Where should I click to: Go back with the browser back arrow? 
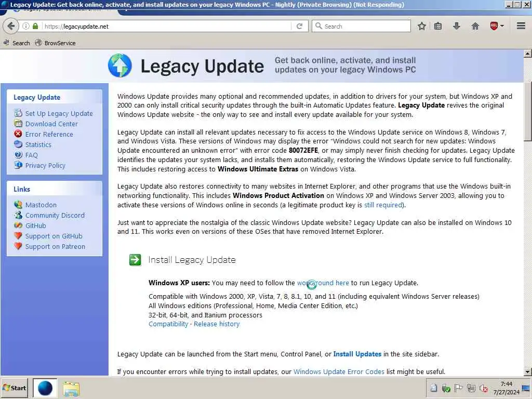[11, 26]
